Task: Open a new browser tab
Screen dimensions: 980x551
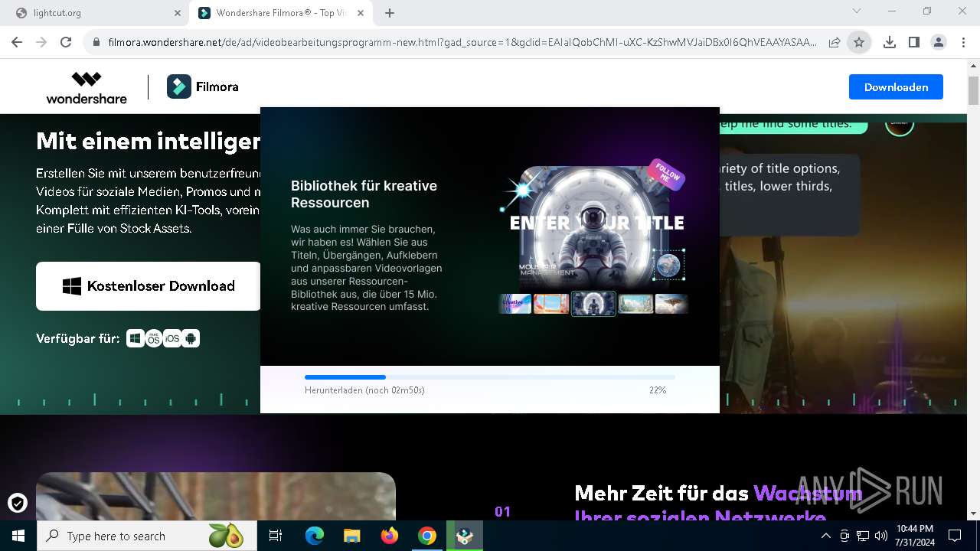Action: [x=390, y=13]
